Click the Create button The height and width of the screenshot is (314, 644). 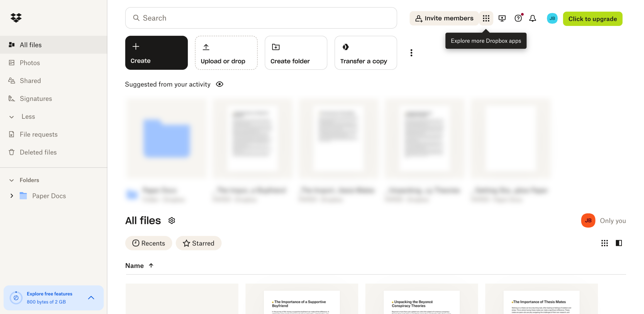click(x=156, y=53)
